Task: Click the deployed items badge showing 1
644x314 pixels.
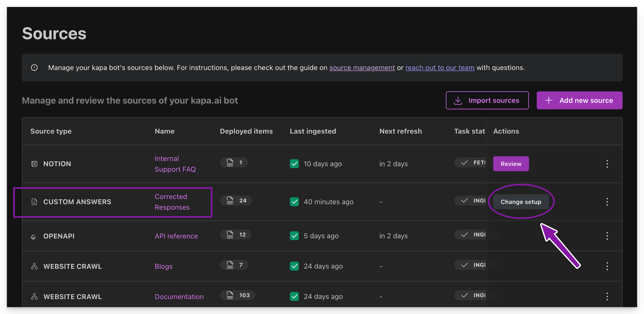Action: (x=233, y=162)
